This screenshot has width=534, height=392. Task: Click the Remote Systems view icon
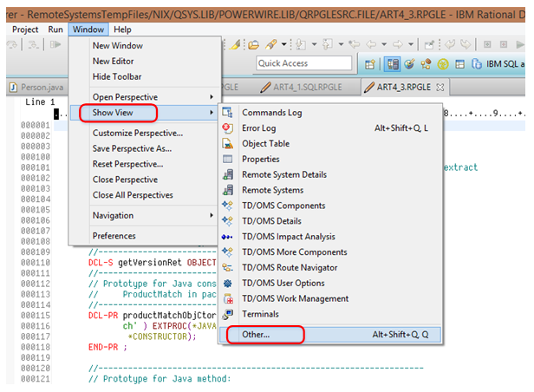228,190
